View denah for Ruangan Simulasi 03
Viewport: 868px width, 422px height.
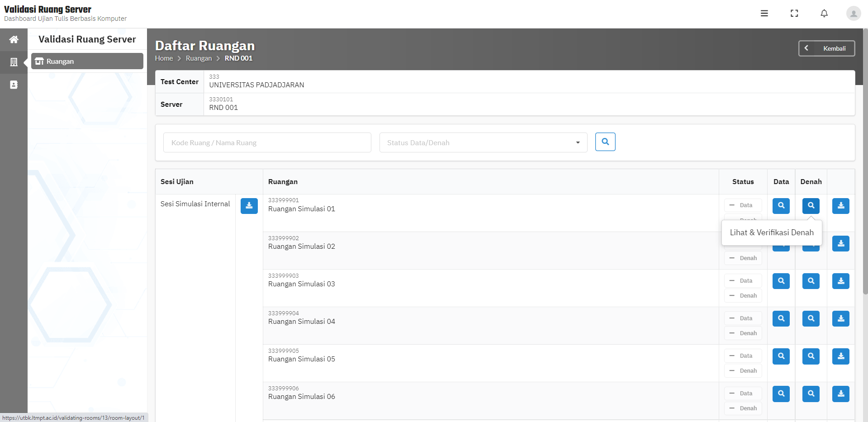[811, 281]
